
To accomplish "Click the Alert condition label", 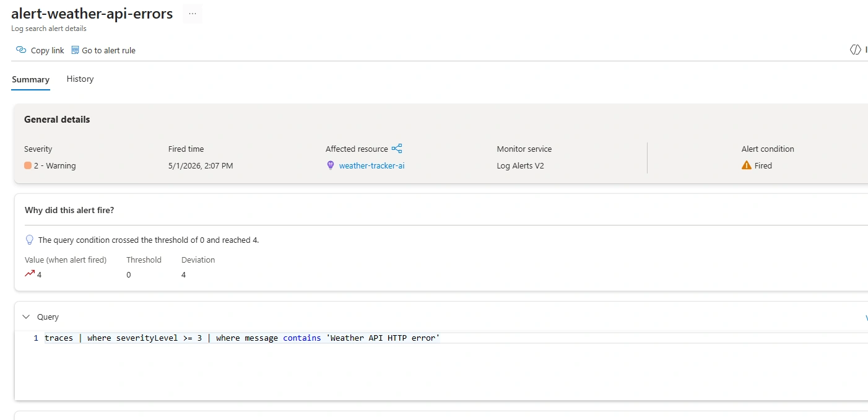I will click(768, 149).
